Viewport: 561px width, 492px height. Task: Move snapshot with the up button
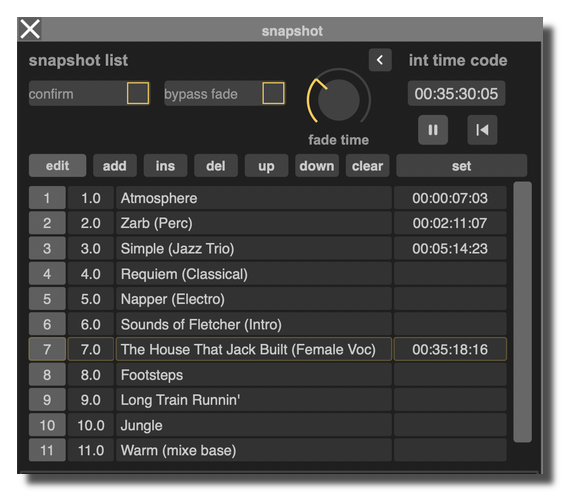tap(266, 166)
